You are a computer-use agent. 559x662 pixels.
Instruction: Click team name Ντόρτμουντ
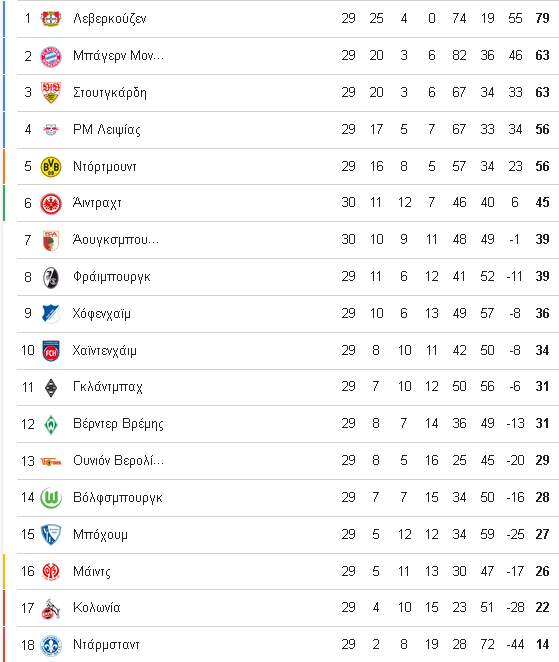(105, 166)
